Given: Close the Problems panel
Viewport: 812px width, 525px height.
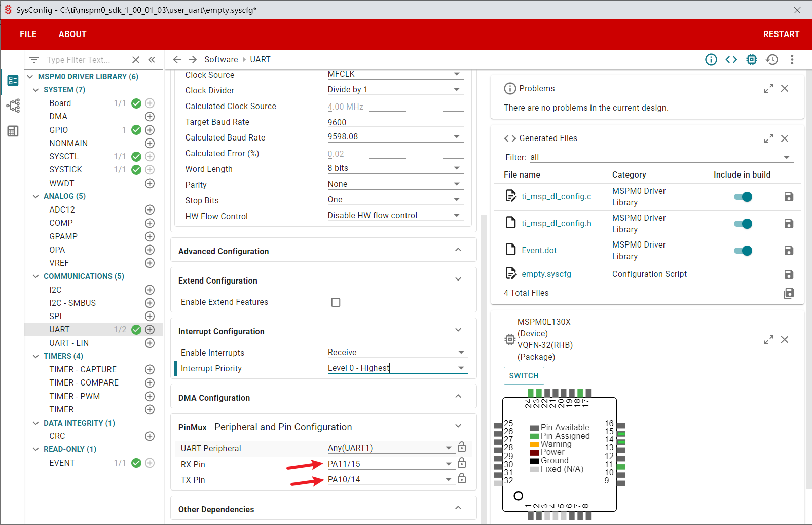Looking at the screenshot, I should (785, 88).
